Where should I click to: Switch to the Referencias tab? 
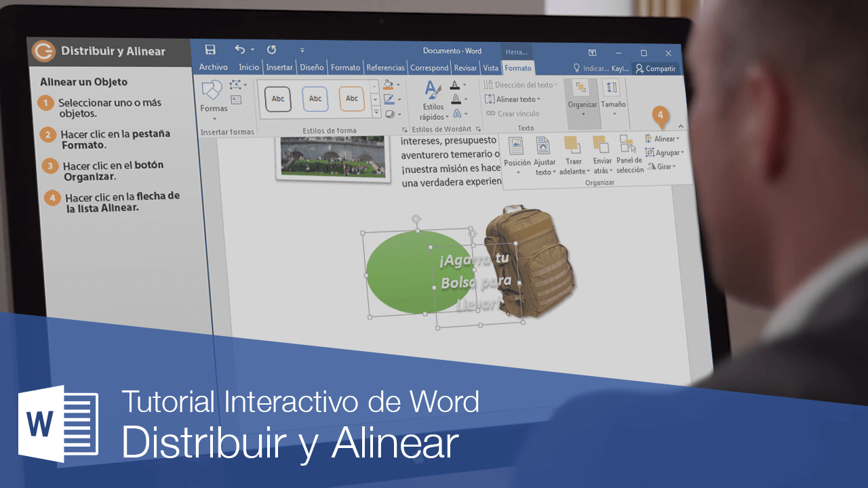pos(385,68)
